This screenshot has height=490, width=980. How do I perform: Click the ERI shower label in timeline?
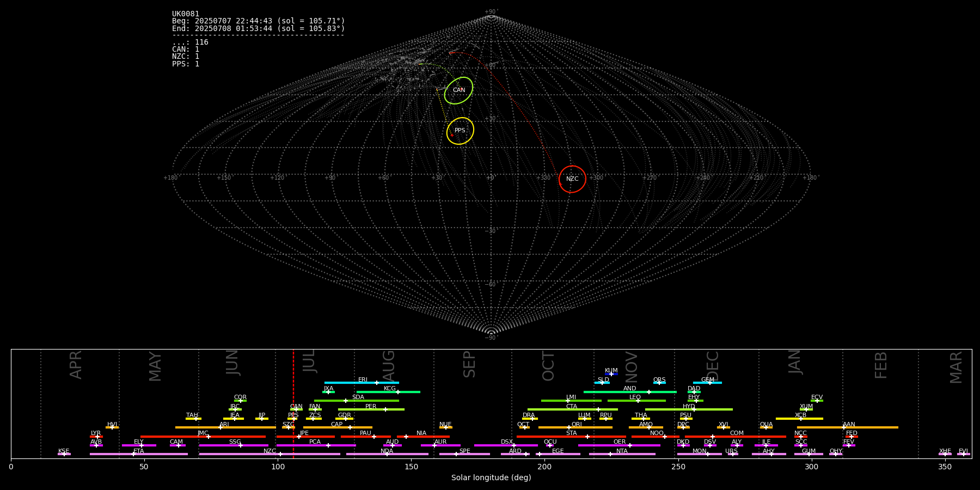pos(363,380)
